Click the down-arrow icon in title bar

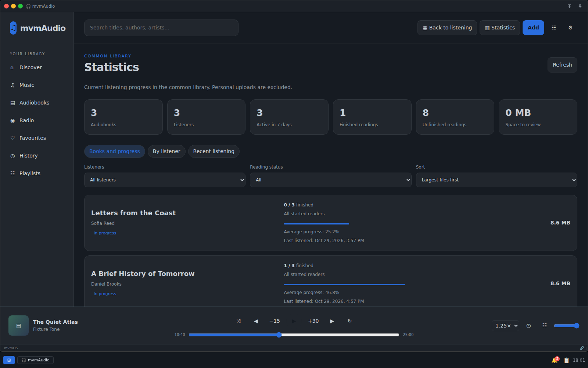[x=580, y=6]
